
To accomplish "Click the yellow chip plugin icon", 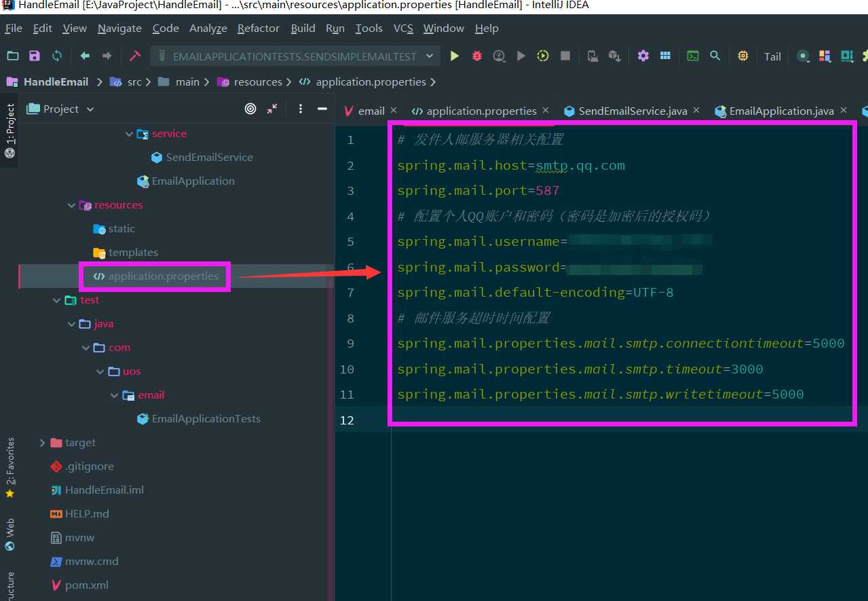I will click(x=743, y=56).
